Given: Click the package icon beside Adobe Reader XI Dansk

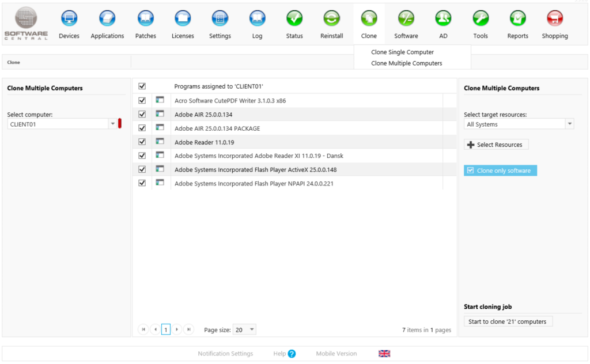Looking at the screenshot, I should click(x=160, y=155).
